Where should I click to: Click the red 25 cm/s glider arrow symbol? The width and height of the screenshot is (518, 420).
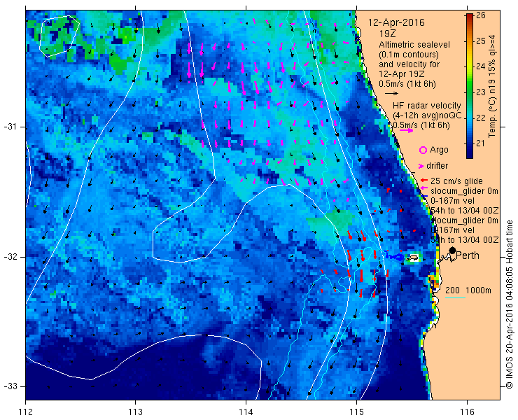tap(424, 181)
